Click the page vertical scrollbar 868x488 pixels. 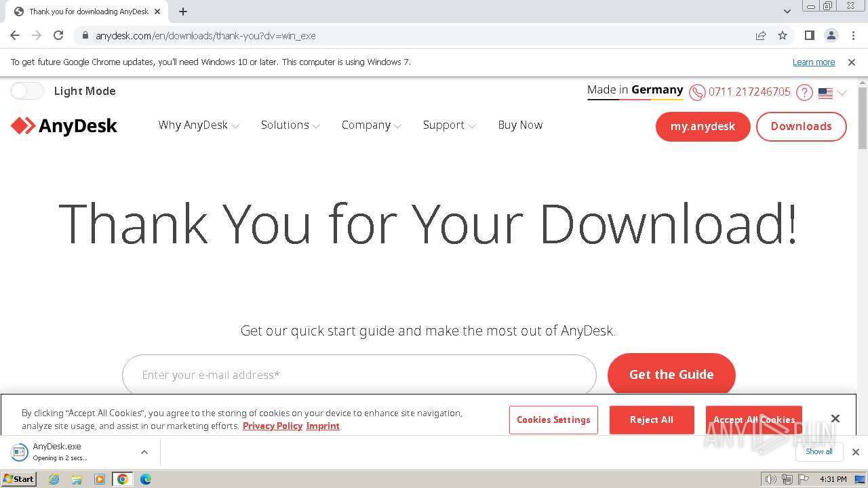(863, 117)
